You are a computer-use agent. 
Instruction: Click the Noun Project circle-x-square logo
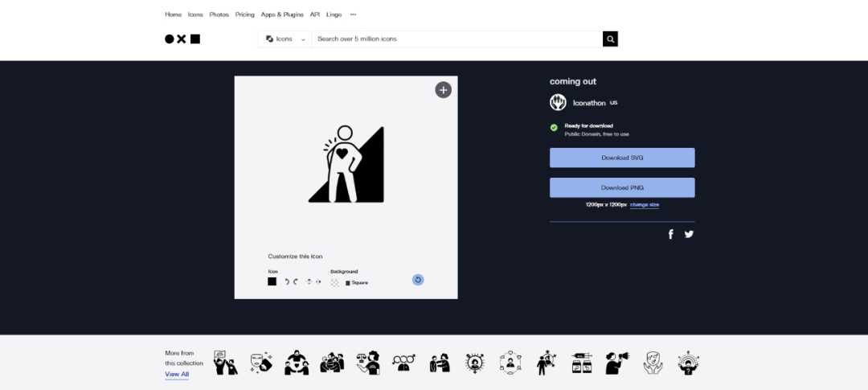pos(182,39)
